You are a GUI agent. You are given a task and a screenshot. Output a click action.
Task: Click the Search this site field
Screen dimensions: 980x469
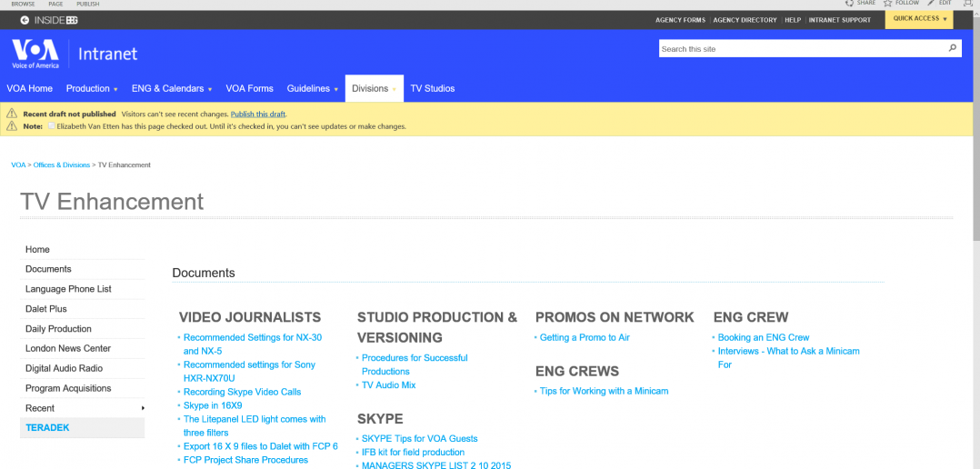coord(800,49)
